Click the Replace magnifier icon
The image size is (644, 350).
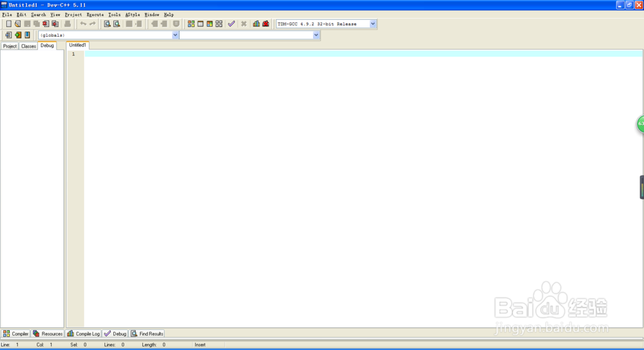pos(117,24)
